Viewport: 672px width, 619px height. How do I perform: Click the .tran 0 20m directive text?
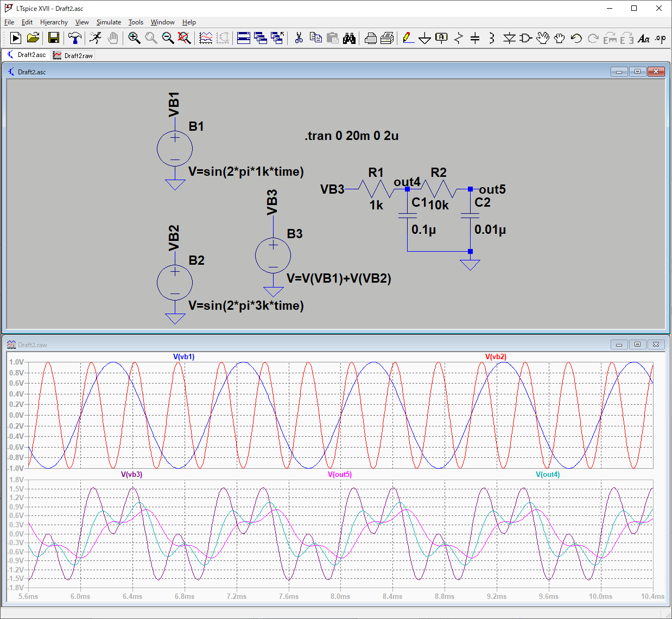pyautogui.click(x=351, y=136)
